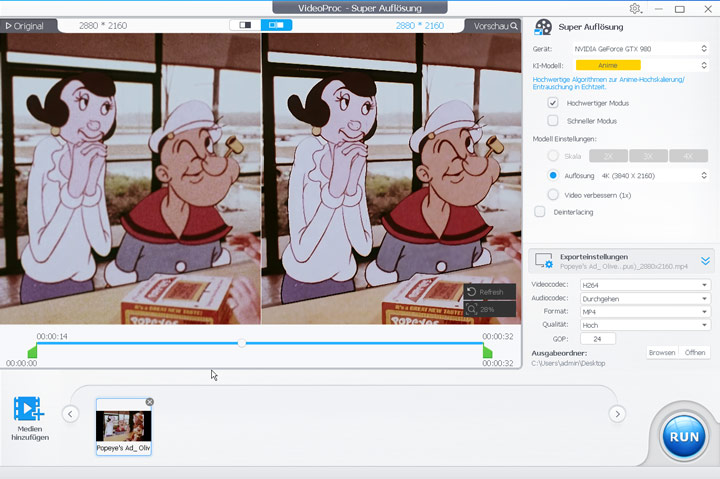
Task: Move the timeline playhead handle
Action: [242, 343]
